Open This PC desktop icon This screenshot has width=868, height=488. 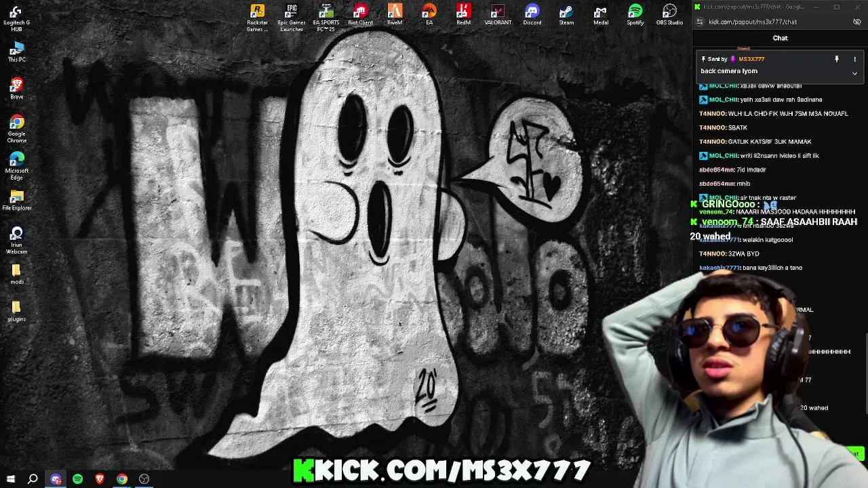(x=17, y=52)
